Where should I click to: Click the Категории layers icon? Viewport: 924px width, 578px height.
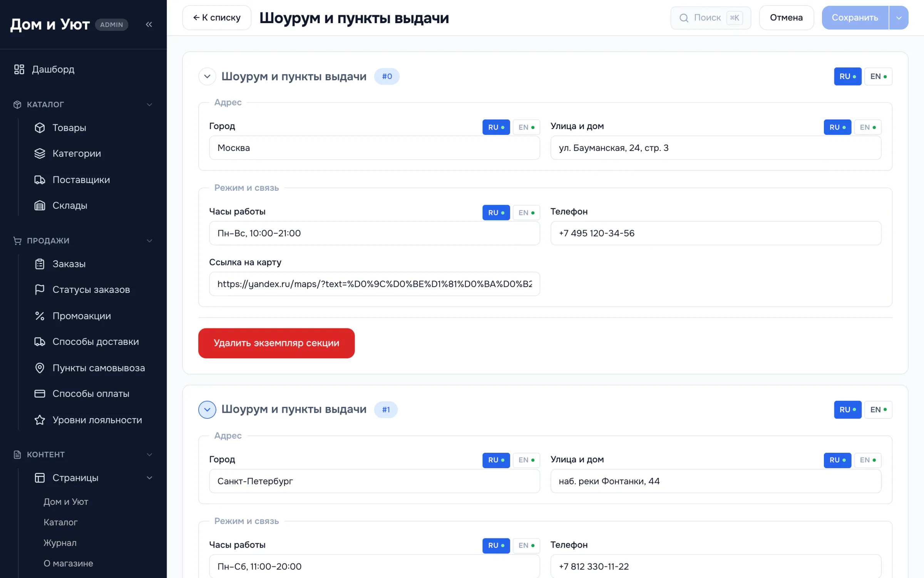tap(40, 153)
